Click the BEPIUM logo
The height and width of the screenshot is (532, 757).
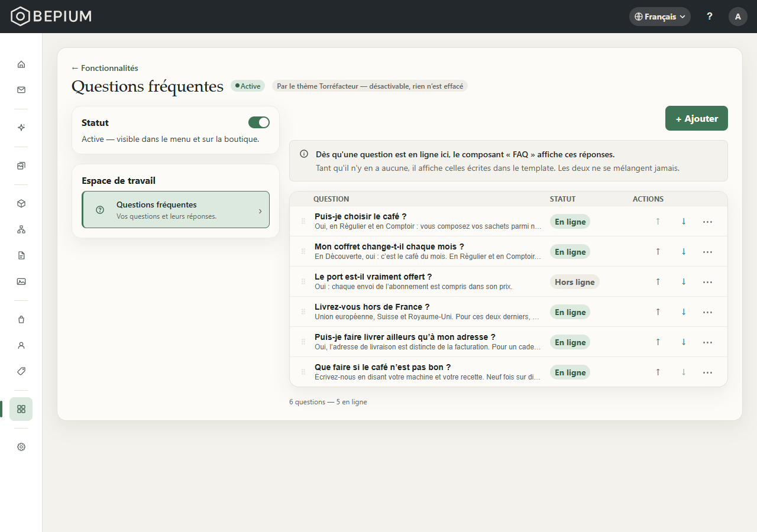pyautogui.click(x=51, y=17)
